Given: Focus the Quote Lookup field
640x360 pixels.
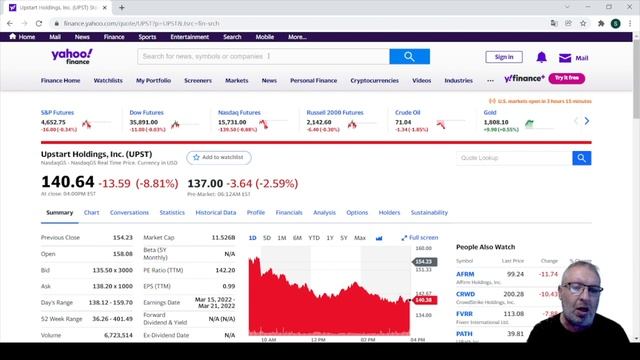Looking at the screenshot, I should pos(514,158).
